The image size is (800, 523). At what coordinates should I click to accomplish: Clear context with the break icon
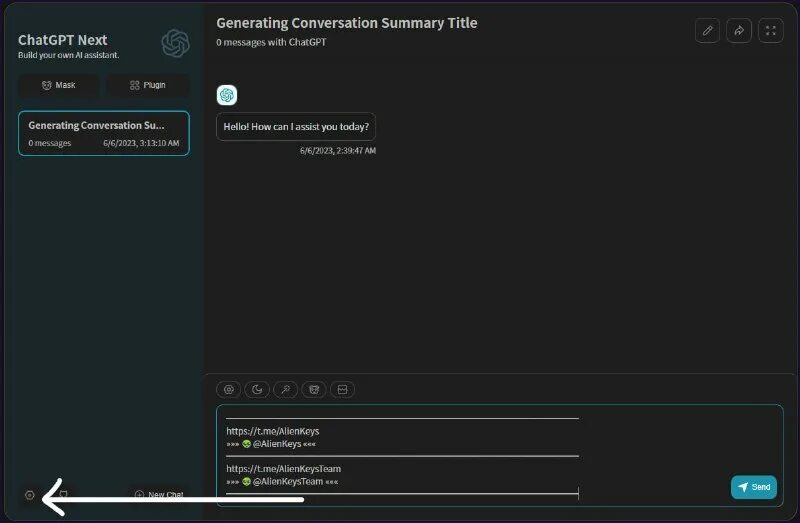click(342, 390)
